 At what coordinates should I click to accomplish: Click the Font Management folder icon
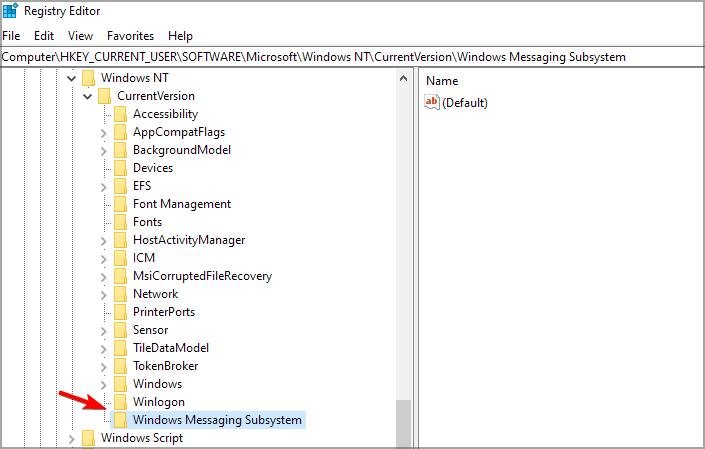tap(120, 204)
